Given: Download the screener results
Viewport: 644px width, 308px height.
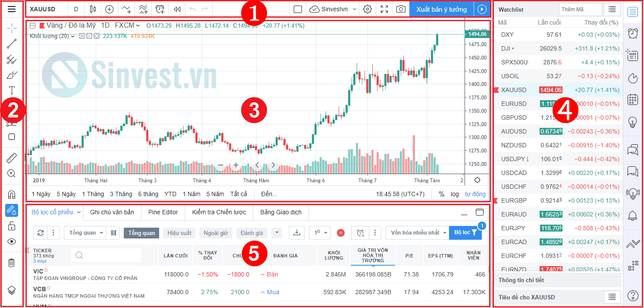Looking at the screenshot, I should (x=296, y=233).
